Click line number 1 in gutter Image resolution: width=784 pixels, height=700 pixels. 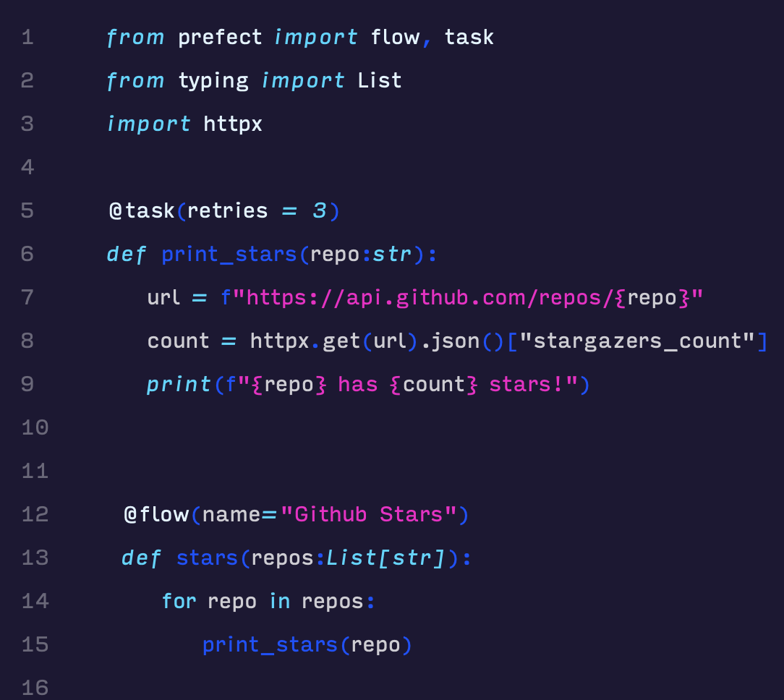27,38
